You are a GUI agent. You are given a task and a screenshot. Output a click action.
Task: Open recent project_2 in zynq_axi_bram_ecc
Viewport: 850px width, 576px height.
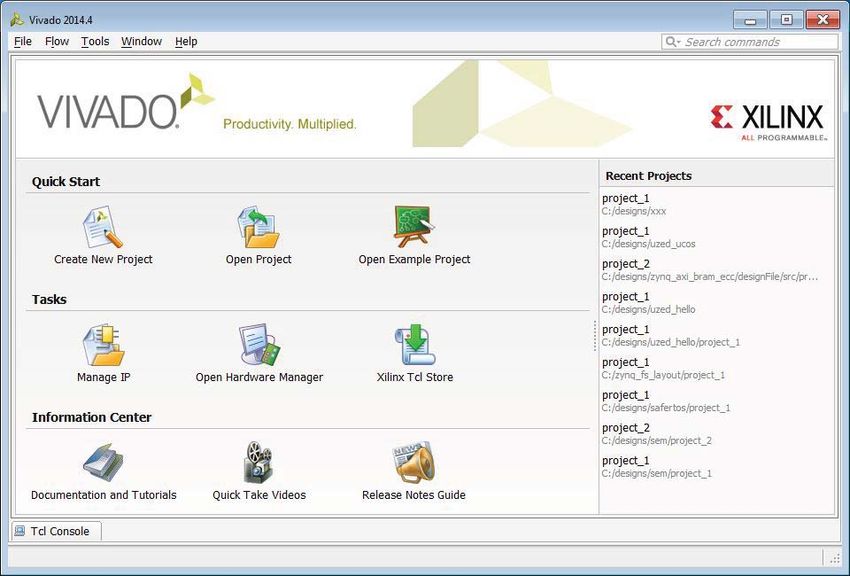click(717, 270)
